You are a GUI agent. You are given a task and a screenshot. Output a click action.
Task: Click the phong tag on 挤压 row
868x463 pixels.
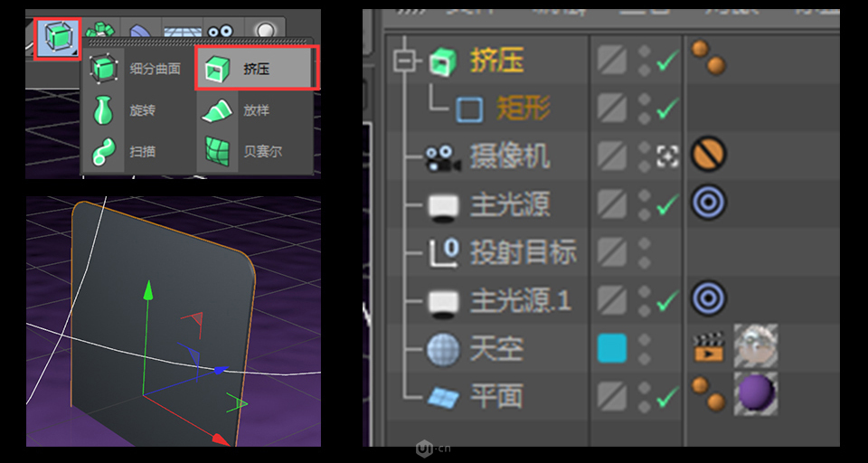pyautogui.click(x=708, y=57)
